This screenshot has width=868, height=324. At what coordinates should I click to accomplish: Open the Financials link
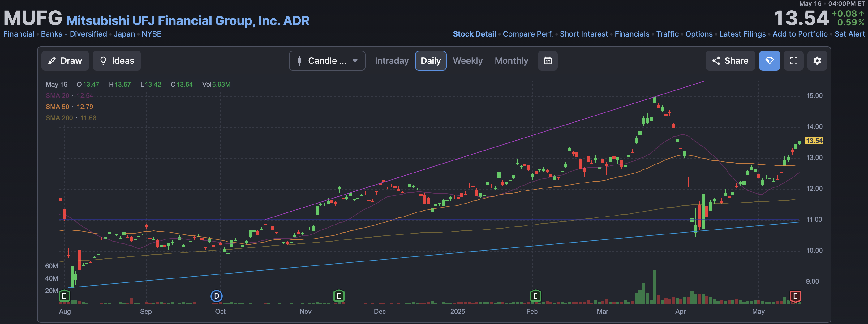click(632, 34)
